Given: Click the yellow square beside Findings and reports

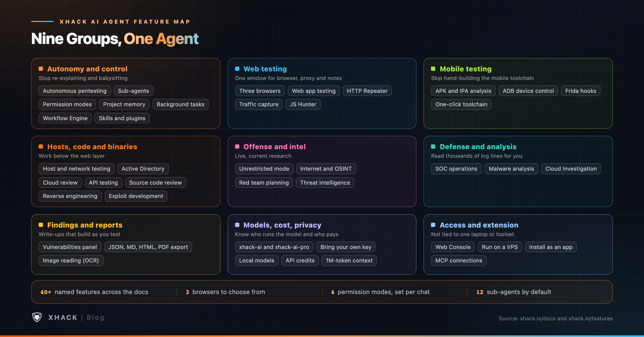Looking at the screenshot, I should tap(41, 225).
